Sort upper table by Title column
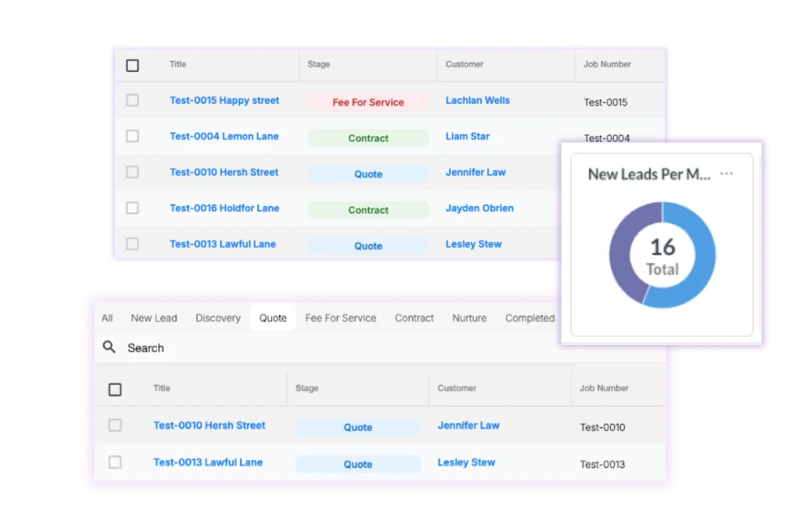This screenshot has width=798, height=532. click(x=178, y=65)
